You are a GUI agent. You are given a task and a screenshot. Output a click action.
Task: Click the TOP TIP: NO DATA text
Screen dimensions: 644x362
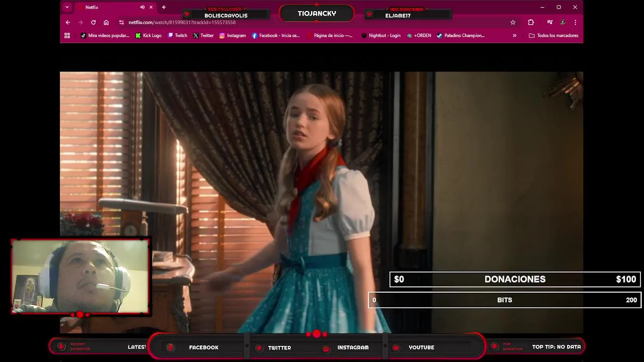click(556, 347)
